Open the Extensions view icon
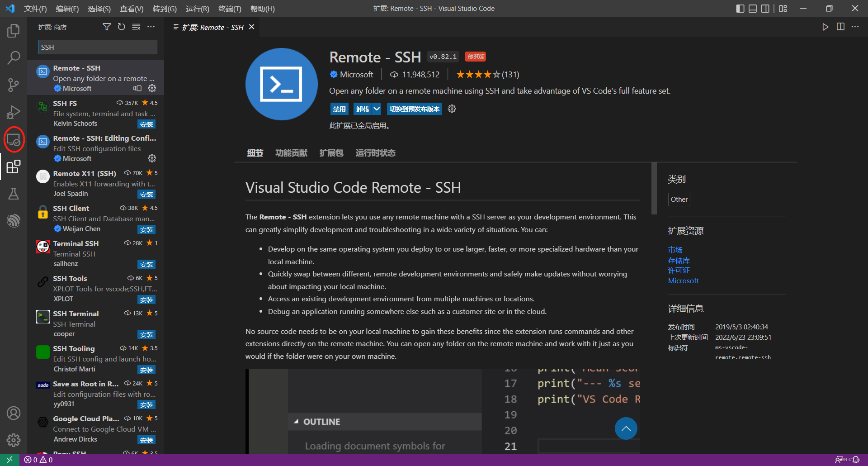868x466 pixels. tap(14, 166)
